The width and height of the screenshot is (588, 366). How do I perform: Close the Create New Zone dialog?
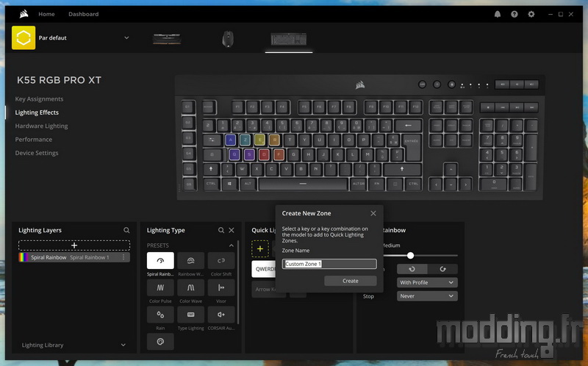[x=373, y=213]
